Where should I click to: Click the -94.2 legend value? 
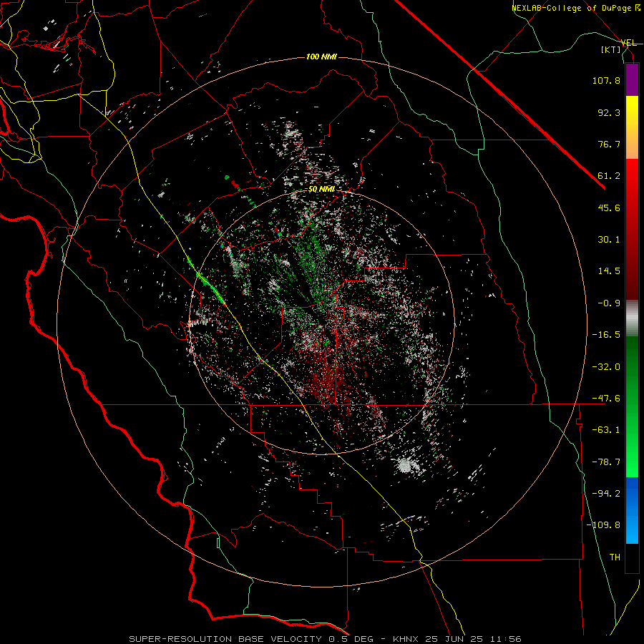point(606,494)
